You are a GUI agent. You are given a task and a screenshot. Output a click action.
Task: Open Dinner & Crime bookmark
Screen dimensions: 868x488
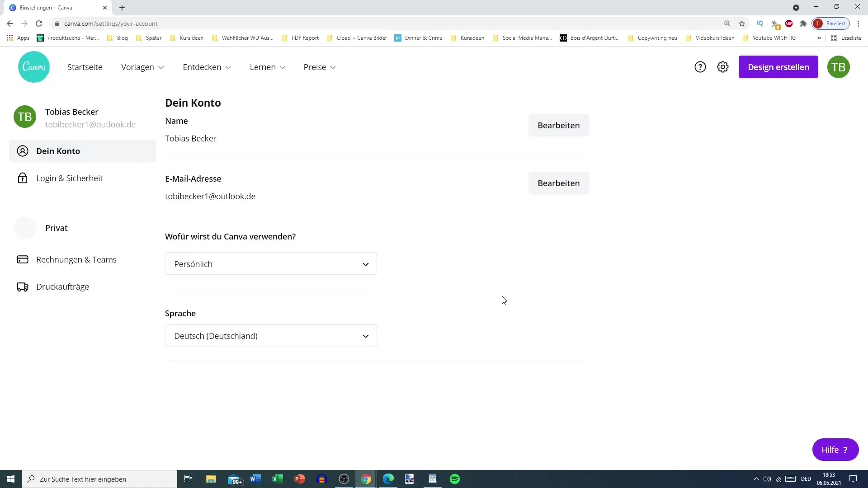point(419,38)
